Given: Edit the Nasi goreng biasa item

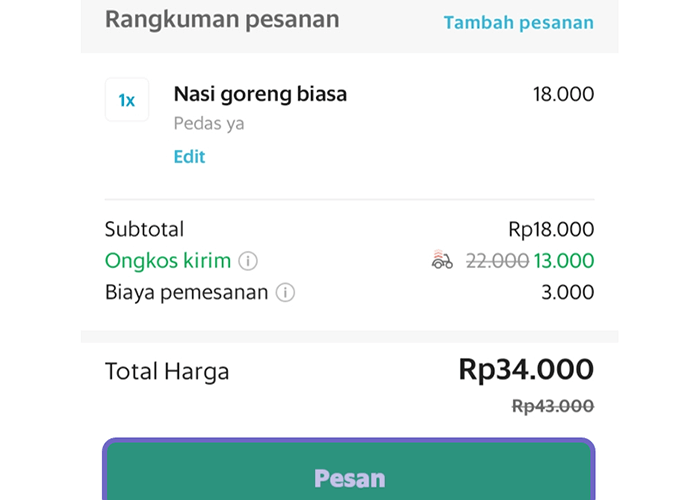Looking at the screenshot, I should (189, 157).
